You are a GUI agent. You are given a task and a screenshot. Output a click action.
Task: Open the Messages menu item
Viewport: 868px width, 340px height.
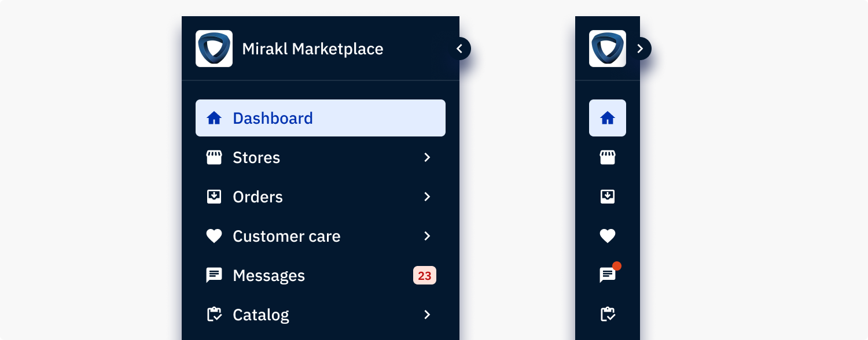click(x=269, y=275)
